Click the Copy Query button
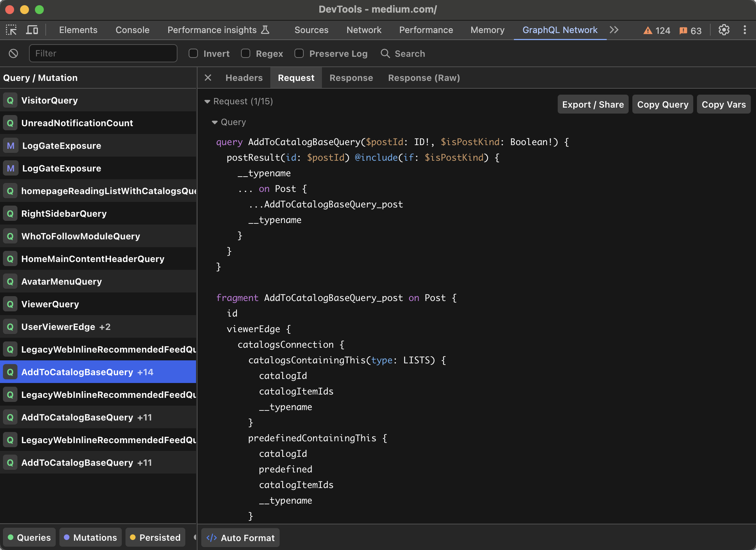The image size is (756, 550). [x=662, y=104]
